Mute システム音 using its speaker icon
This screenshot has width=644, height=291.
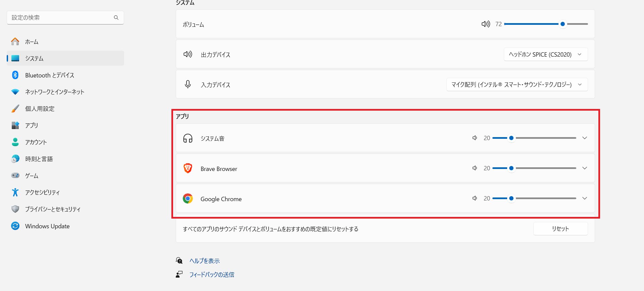pyautogui.click(x=475, y=138)
